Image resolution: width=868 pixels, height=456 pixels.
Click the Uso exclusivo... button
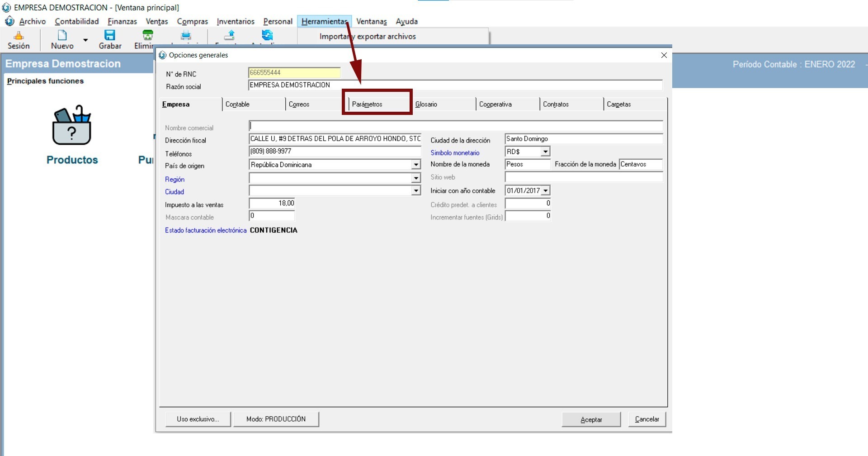[198, 419]
